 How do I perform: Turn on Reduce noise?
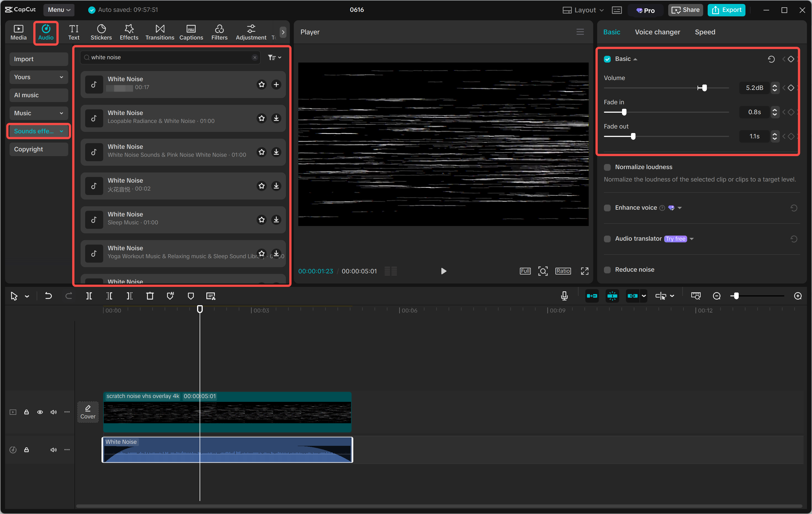607,269
